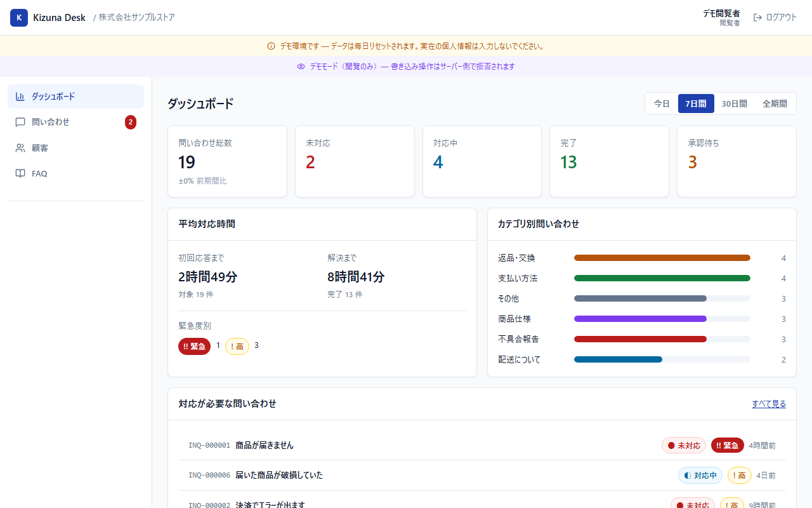Click the 顧客 people icon in sidebar

coord(20,148)
